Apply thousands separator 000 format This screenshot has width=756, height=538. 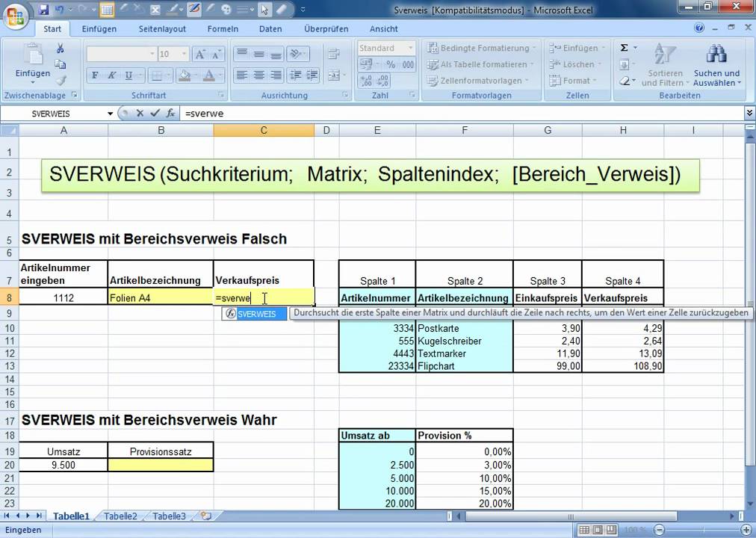pyautogui.click(x=408, y=64)
